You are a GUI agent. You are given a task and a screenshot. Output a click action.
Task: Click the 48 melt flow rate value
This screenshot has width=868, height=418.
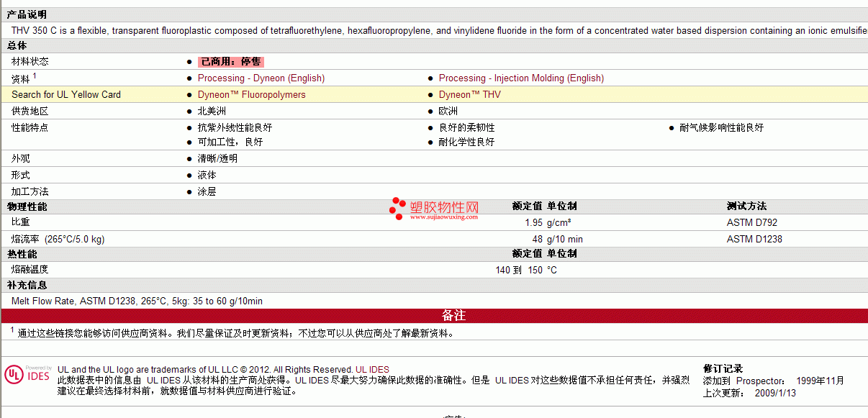pos(538,239)
